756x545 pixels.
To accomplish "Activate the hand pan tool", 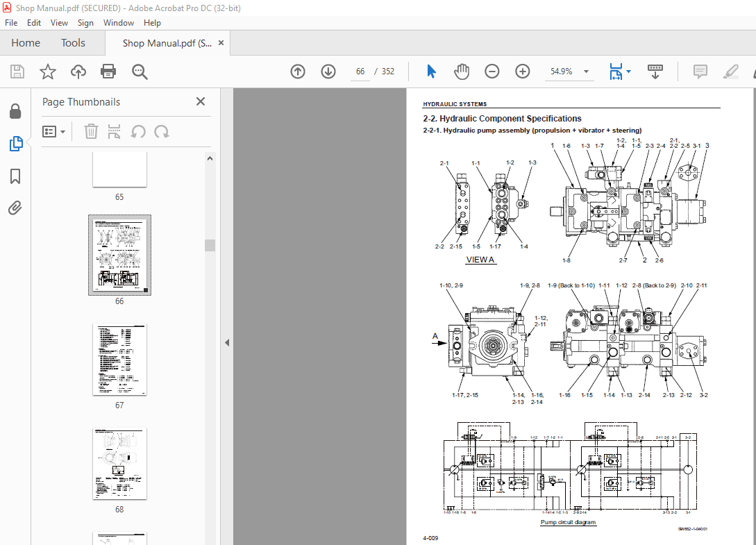I will click(x=462, y=72).
